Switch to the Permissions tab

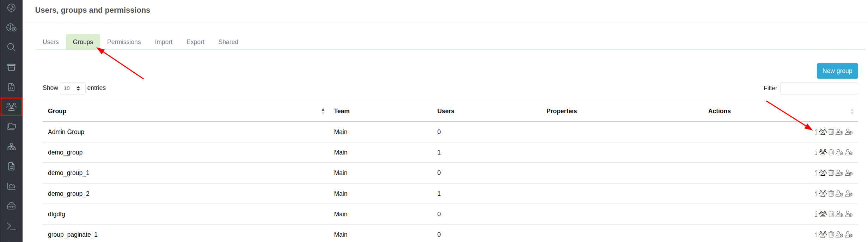(124, 42)
